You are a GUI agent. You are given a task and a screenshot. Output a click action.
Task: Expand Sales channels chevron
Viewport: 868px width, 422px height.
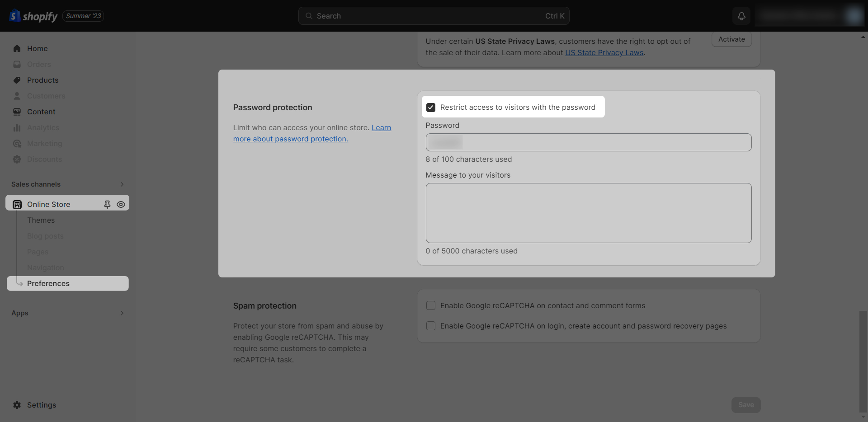point(122,184)
